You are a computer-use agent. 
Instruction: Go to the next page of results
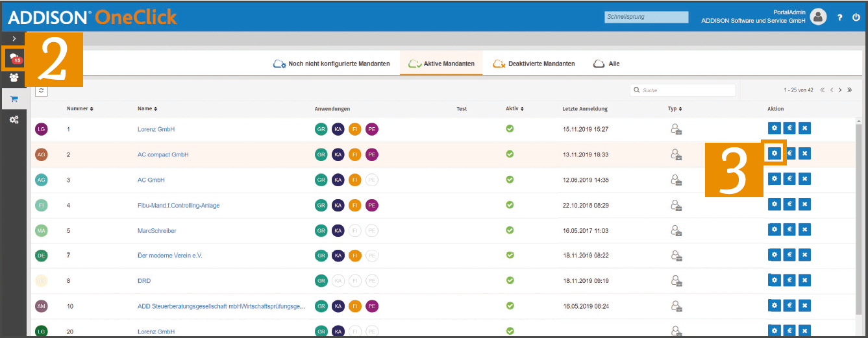840,90
